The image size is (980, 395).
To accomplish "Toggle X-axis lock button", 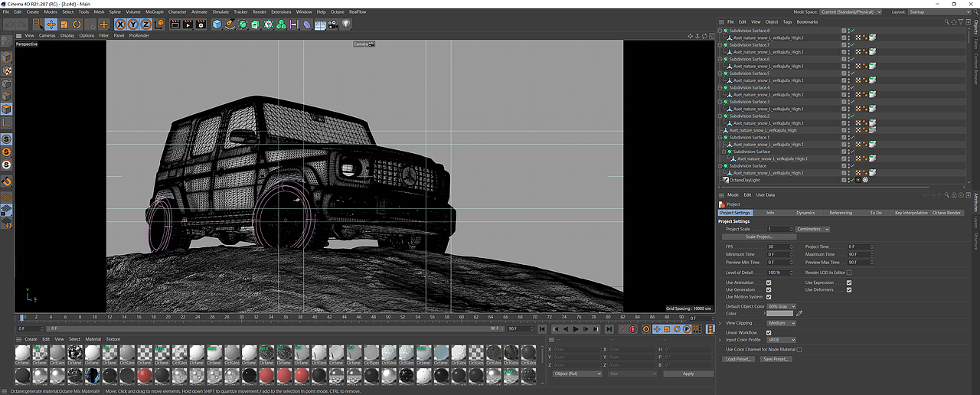I will click(120, 24).
